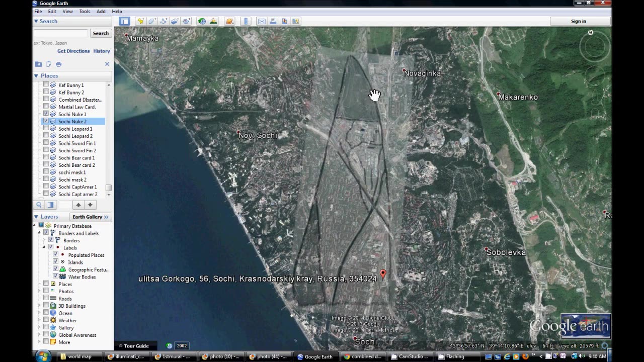Open the File menu
644x362 pixels.
coord(38,11)
